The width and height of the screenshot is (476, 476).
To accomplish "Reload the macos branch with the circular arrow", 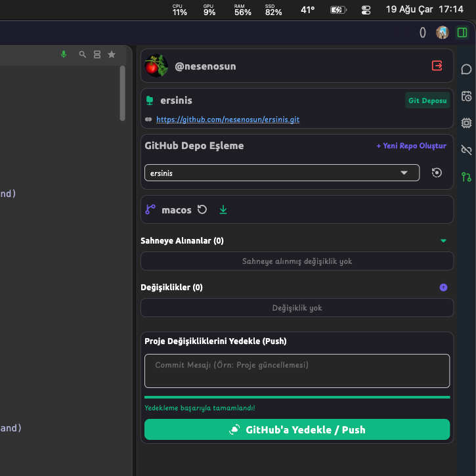I will click(202, 209).
